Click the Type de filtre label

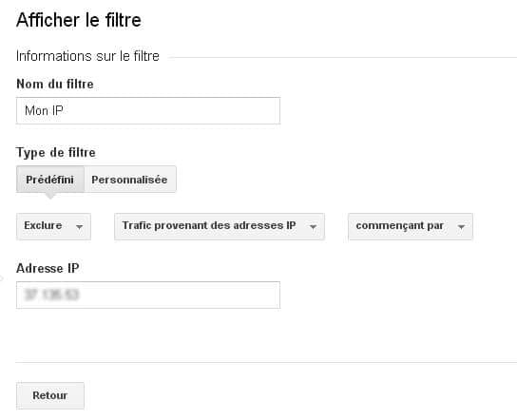[x=56, y=153]
